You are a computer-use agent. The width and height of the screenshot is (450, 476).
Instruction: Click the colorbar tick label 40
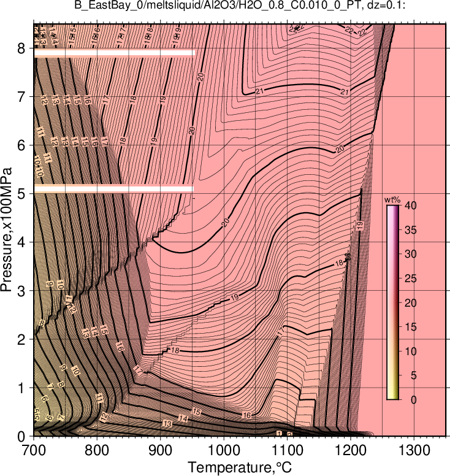pos(411,205)
